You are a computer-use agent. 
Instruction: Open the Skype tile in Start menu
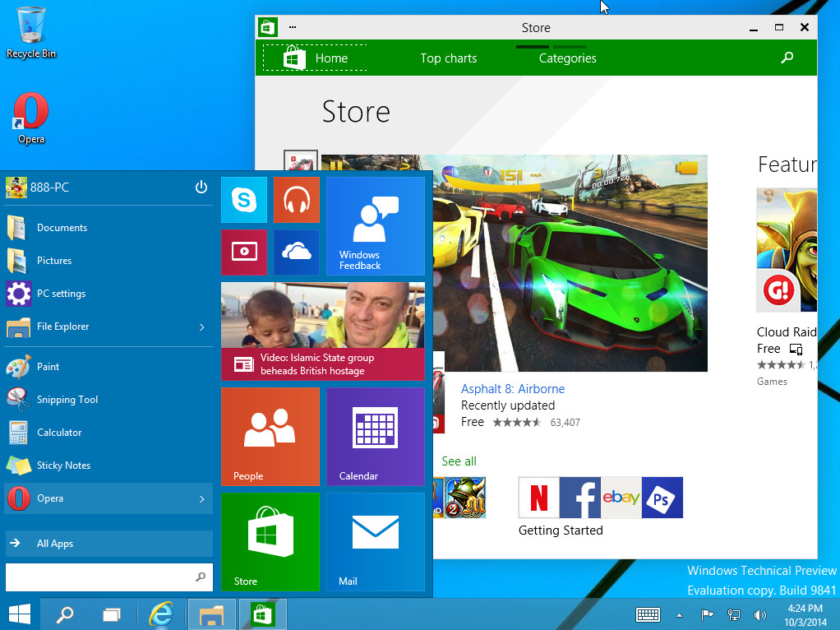pyautogui.click(x=244, y=200)
